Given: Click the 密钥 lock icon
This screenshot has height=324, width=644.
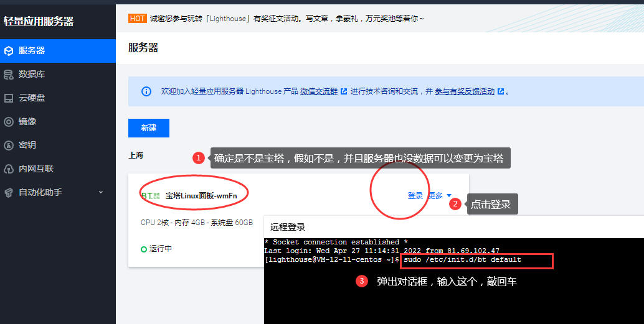Looking at the screenshot, I should 9,145.
